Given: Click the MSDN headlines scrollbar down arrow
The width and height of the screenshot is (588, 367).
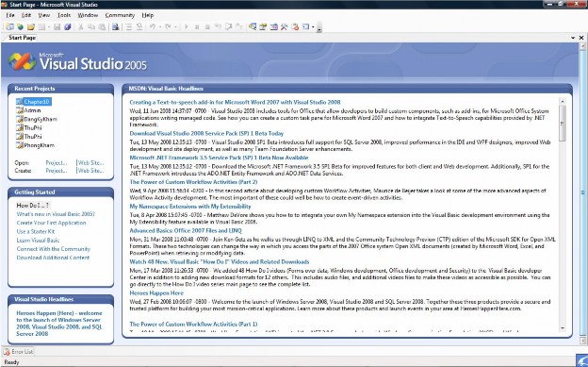Looking at the screenshot, I should click(x=563, y=328).
